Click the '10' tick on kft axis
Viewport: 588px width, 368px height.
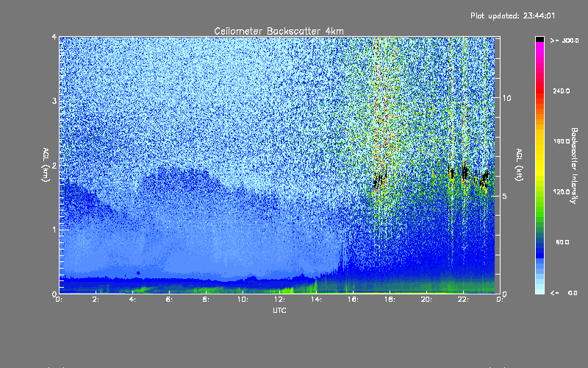[x=506, y=98]
